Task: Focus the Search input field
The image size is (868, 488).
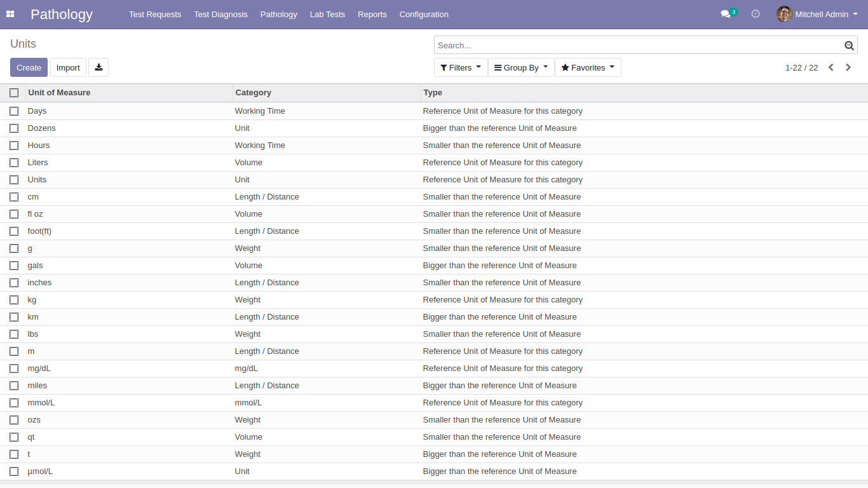Action: (x=635, y=45)
